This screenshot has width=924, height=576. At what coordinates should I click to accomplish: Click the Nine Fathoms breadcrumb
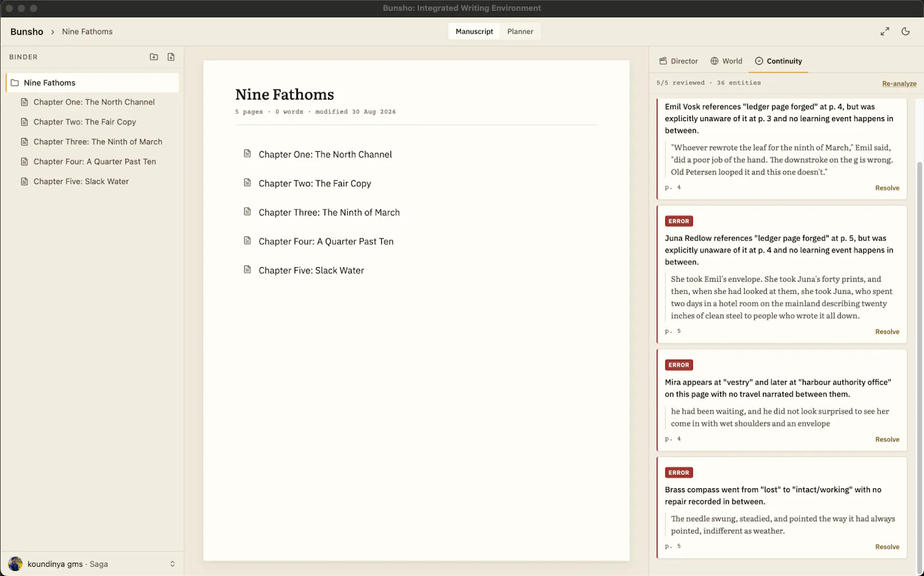pyautogui.click(x=87, y=32)
